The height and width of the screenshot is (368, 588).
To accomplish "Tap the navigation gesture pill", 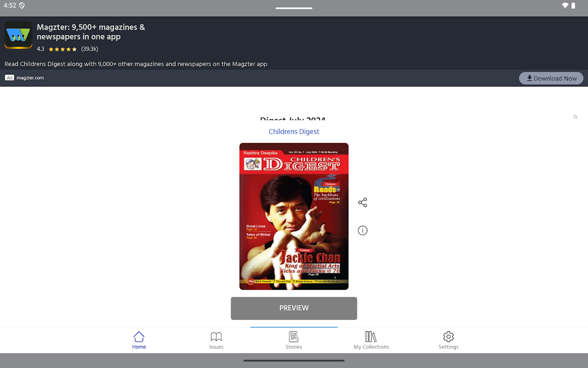I will click(x=294, y=361).
